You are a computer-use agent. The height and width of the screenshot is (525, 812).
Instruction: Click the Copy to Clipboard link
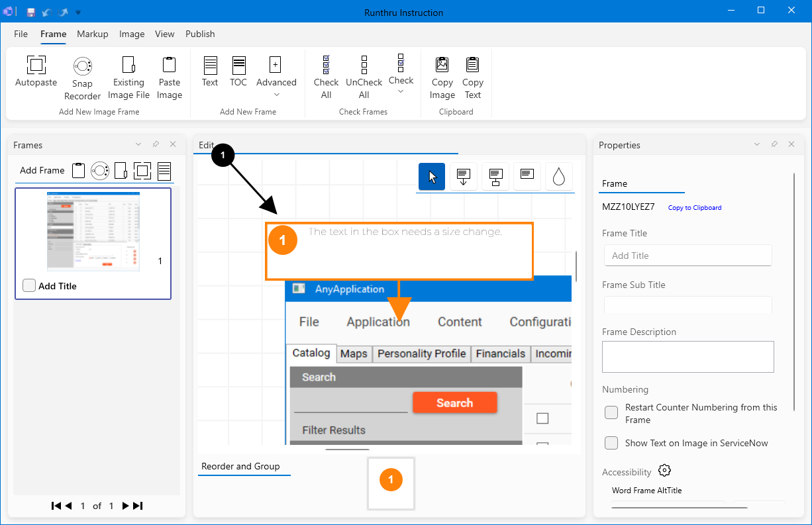(694, 208)
